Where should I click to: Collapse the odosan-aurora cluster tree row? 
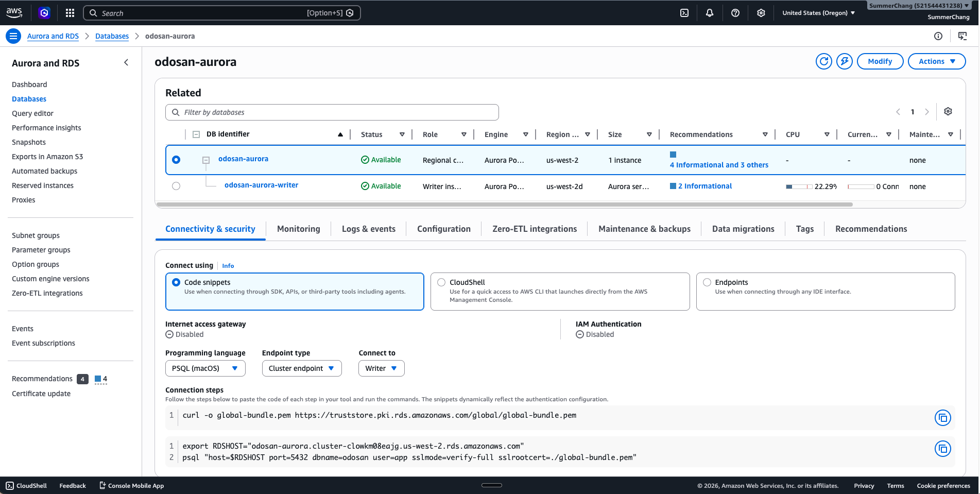206,160
